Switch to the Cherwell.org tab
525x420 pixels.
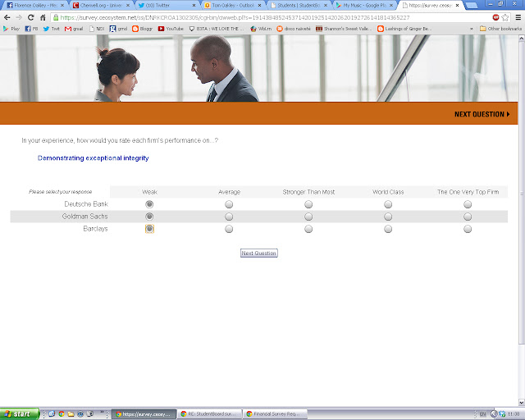[101, 6]
